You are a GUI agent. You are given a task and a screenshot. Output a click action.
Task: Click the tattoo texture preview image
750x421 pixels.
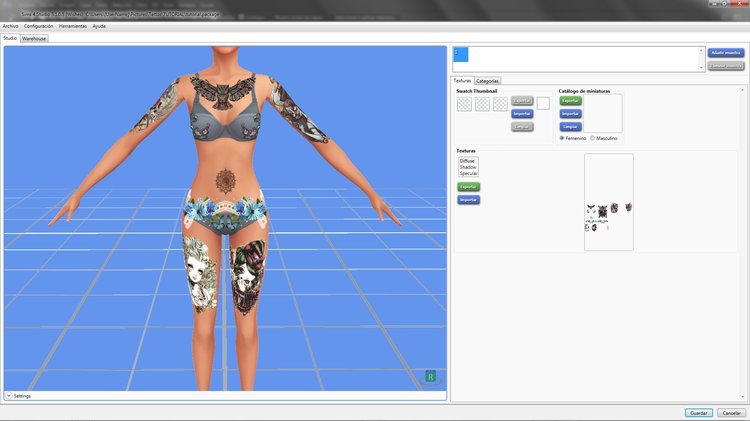point(609,202)
